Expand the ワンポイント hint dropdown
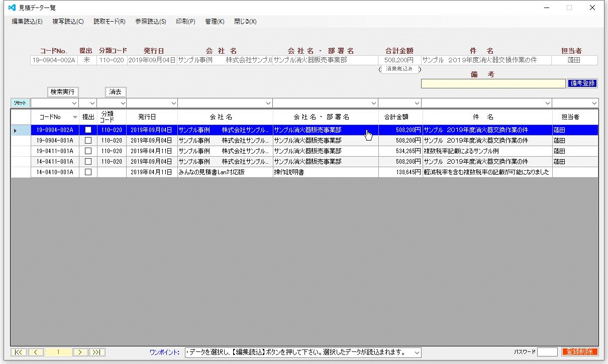The image size is (608, 364). [417, 352]
